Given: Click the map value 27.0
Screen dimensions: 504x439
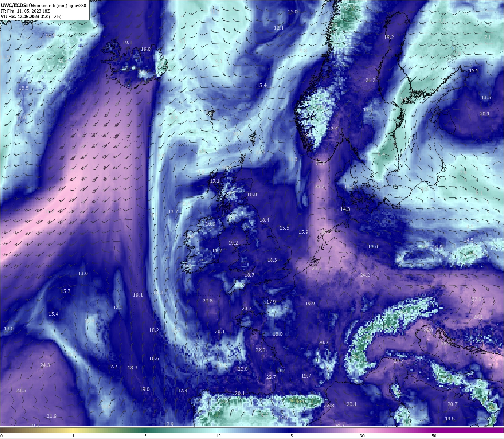Looking at the screenshot, I should [x=476, y=299].
